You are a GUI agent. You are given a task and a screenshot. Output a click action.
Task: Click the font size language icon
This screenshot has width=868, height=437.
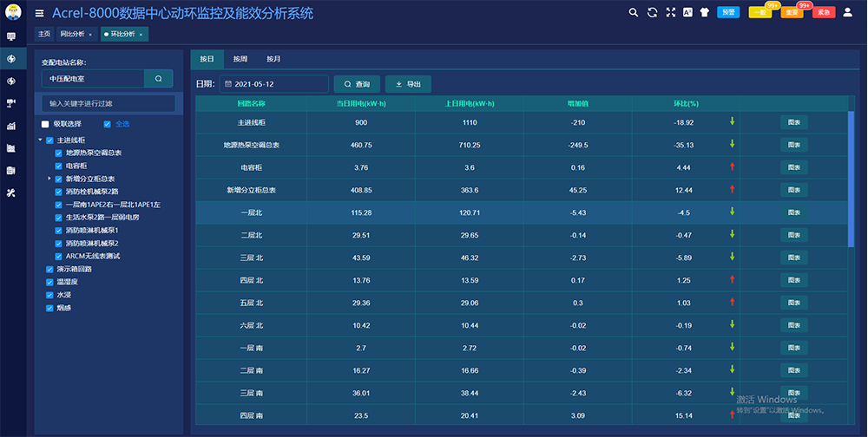click(687, 12)
